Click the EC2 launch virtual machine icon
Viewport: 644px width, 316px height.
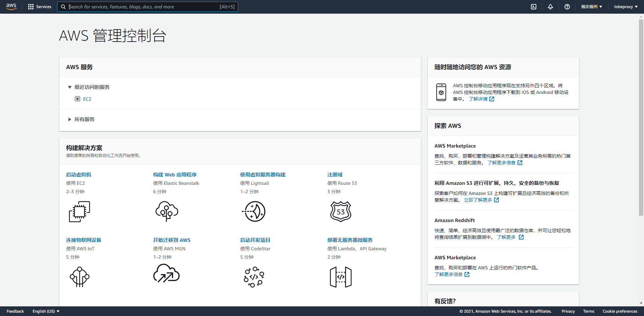point(79,211)
